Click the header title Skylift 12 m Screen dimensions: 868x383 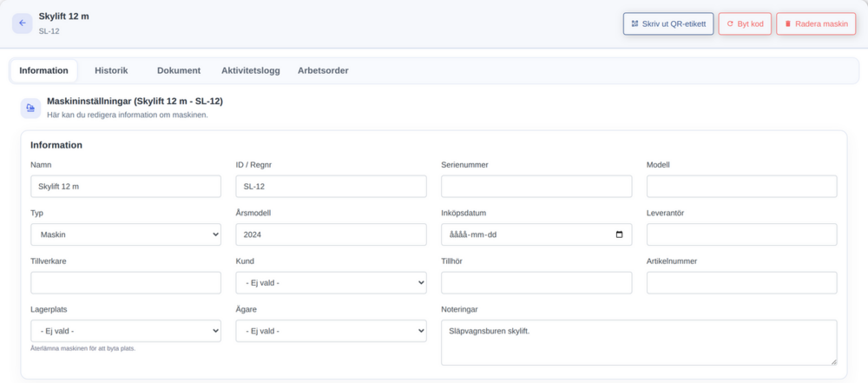pyautogui.click(x=63, y=17)
